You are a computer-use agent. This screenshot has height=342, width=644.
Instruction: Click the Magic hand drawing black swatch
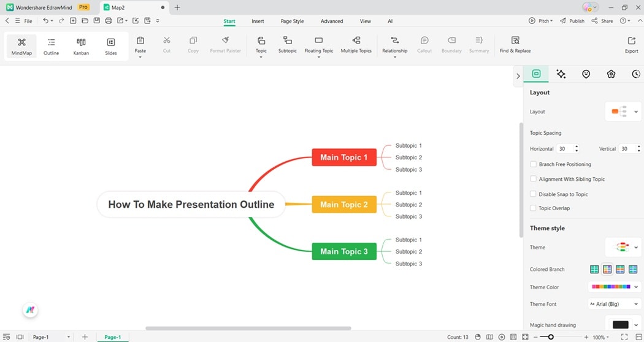click(x=620, y=325)
